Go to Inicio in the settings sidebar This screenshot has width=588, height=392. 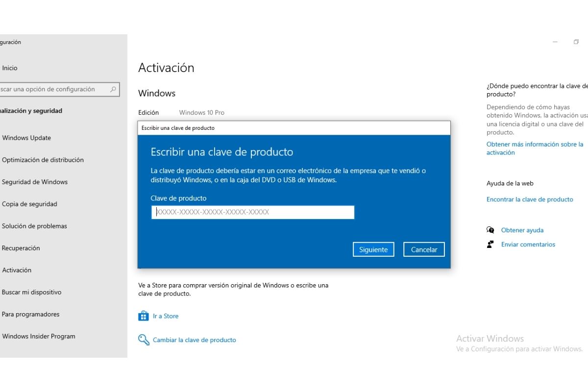(10, 68)
